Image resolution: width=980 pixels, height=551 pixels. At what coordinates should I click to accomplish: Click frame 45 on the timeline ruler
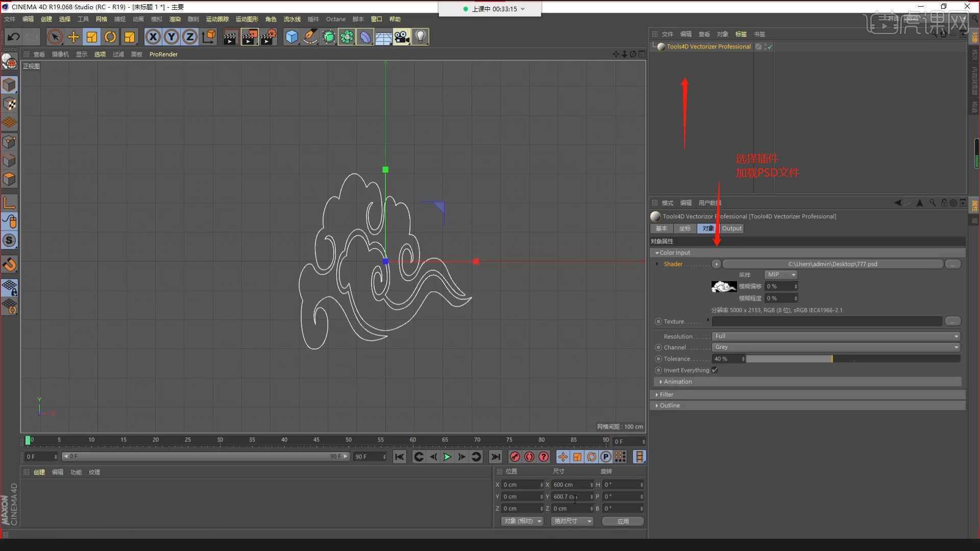[x=316, y=440]
